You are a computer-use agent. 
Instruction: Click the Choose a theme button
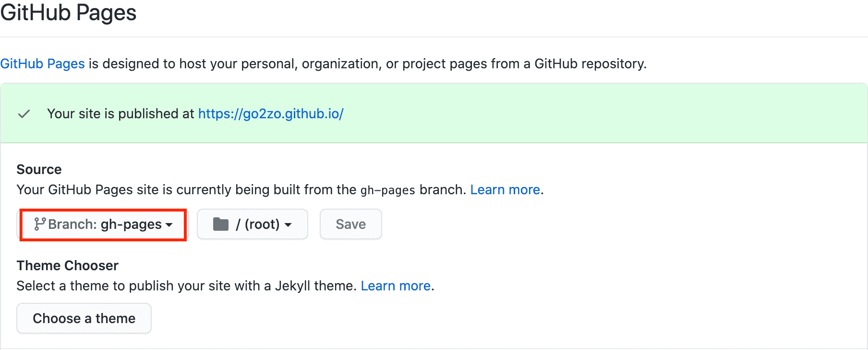(84, 318)
